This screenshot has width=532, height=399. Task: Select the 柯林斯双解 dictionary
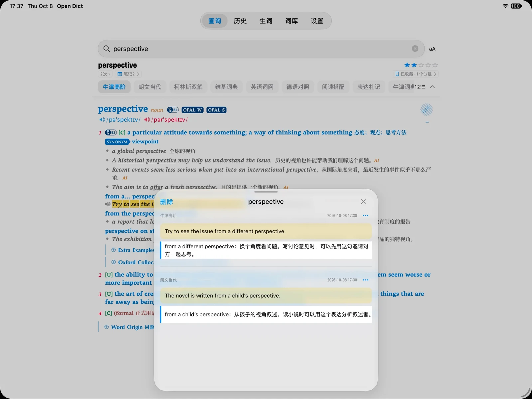tap(188, 87)
